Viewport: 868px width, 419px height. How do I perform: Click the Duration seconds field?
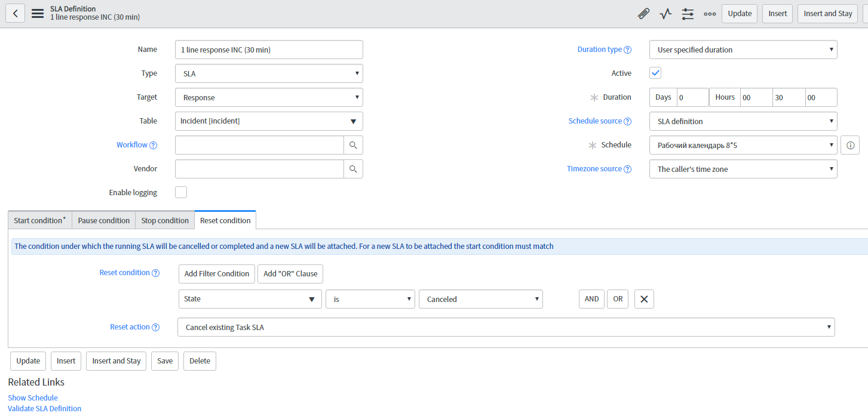click(821, 97)
